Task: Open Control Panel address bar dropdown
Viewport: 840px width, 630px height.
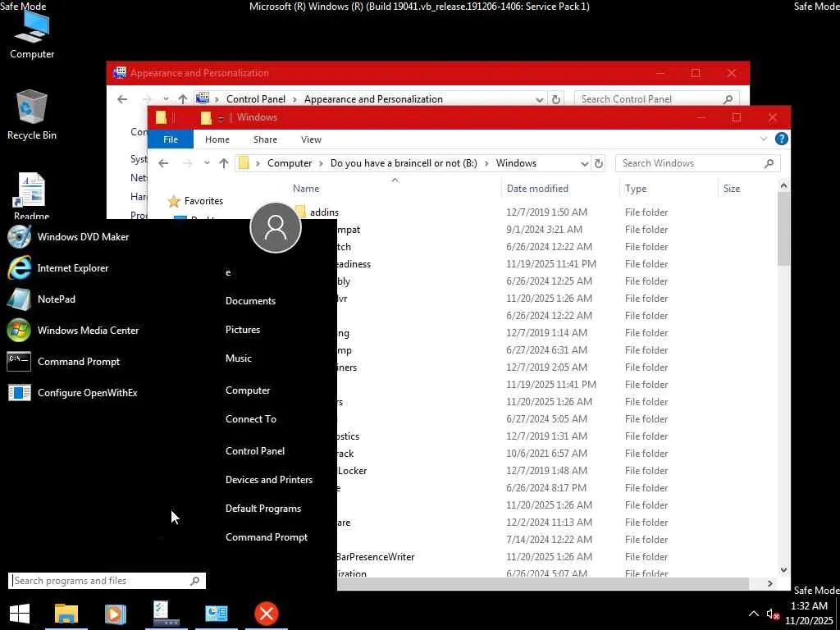Action: (x=540, y=99)
